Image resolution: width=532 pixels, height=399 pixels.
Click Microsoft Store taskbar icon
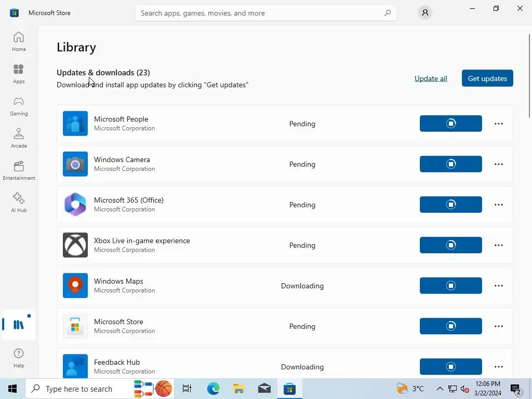coord(290,389)
